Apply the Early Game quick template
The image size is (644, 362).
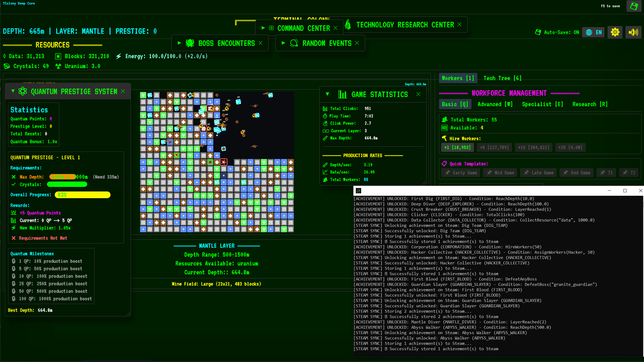coord(460,172)
